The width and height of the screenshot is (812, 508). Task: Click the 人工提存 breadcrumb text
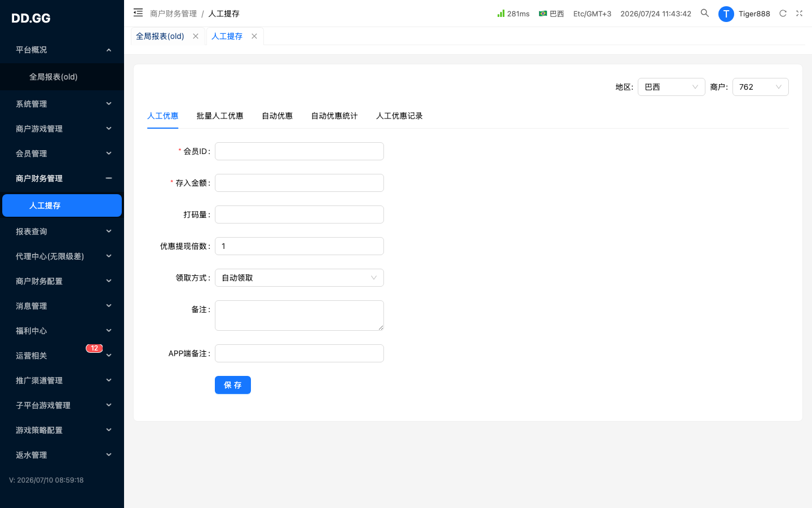point(224,14)
